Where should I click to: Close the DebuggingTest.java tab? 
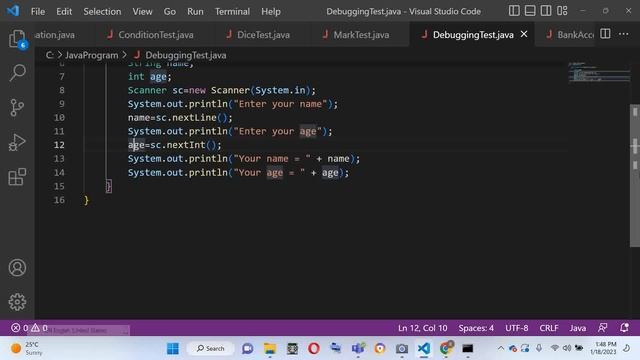point(524,34)
